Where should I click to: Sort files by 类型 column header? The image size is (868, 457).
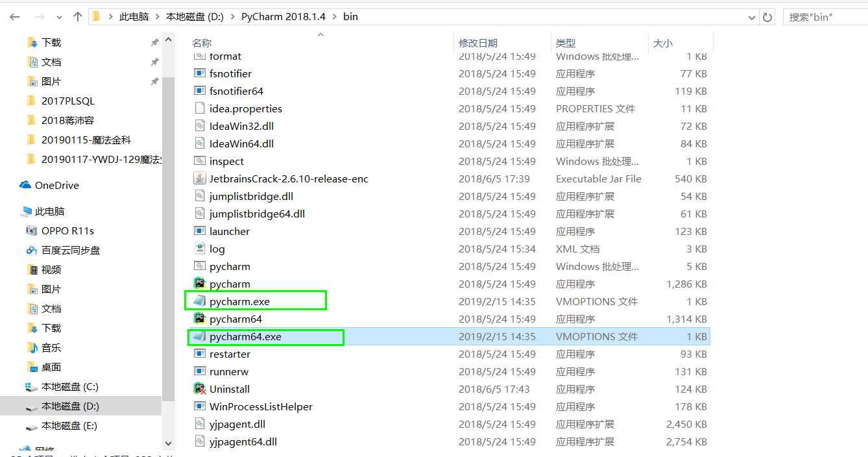pos(566,43)
